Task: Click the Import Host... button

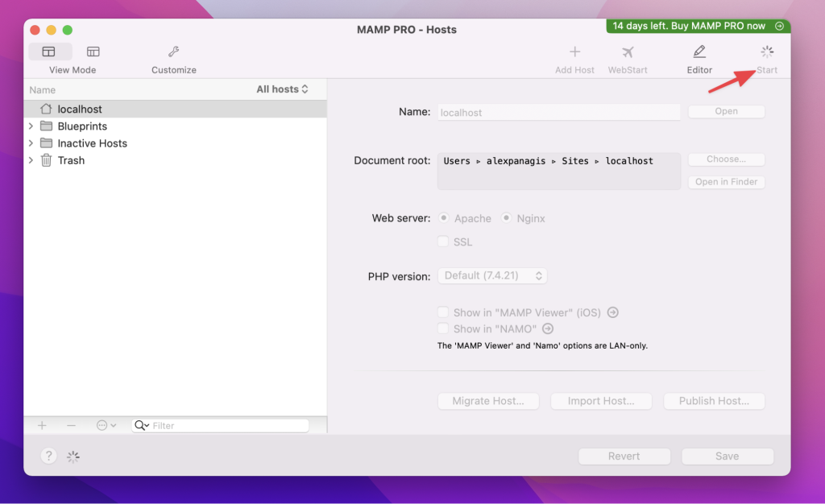Action: (601, 401)
